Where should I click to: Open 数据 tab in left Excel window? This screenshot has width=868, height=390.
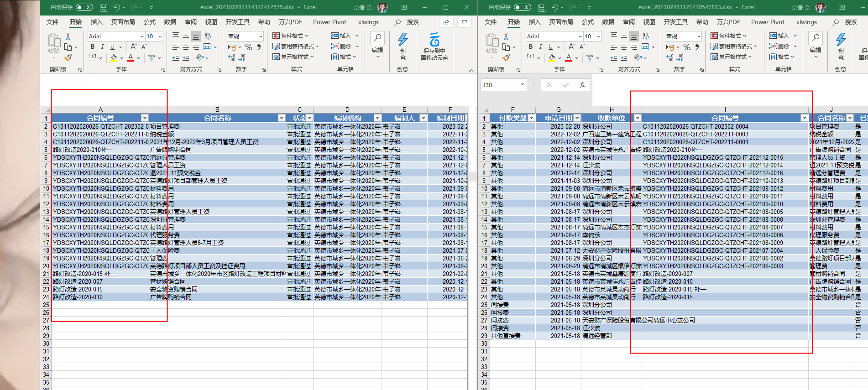(x=170, y=22)
